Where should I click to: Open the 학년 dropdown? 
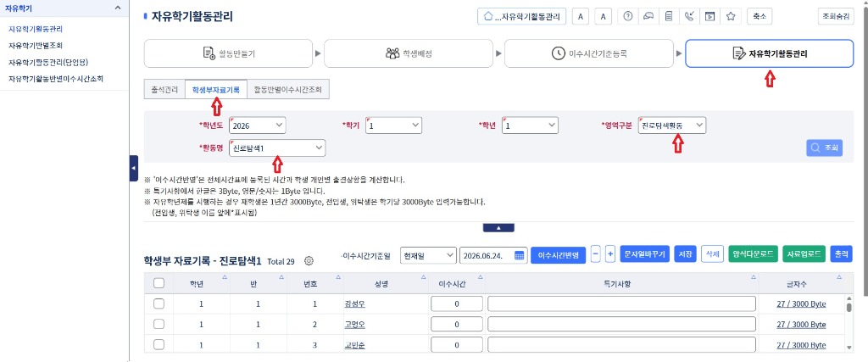click(x=531, y=125)
